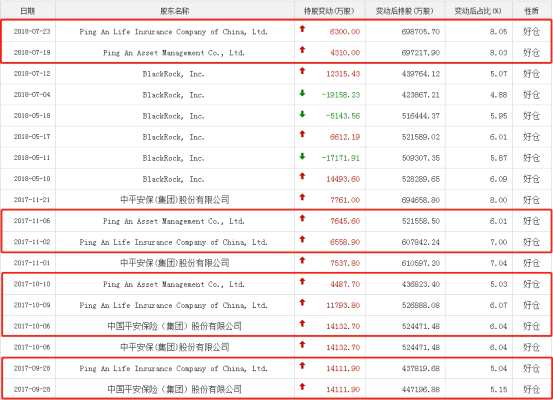Open 中平安保(集团)股份有限公司 in the 2017-11-01 row
The height and width of the screenshot is (400, 553).
point(175,263)
